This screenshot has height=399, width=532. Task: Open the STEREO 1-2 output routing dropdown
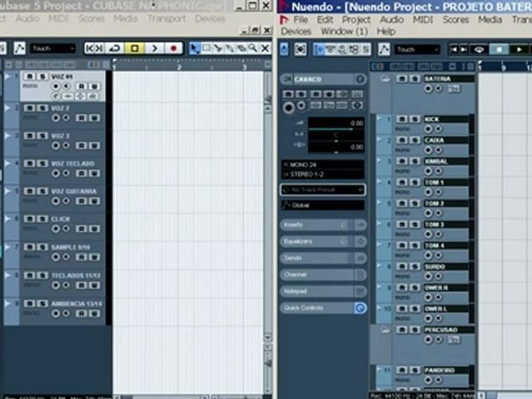[323, 175]
